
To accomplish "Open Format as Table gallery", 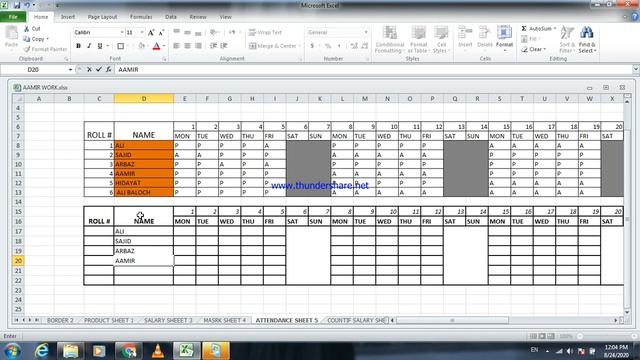I will pyautogui.click(x=418, y=39).
